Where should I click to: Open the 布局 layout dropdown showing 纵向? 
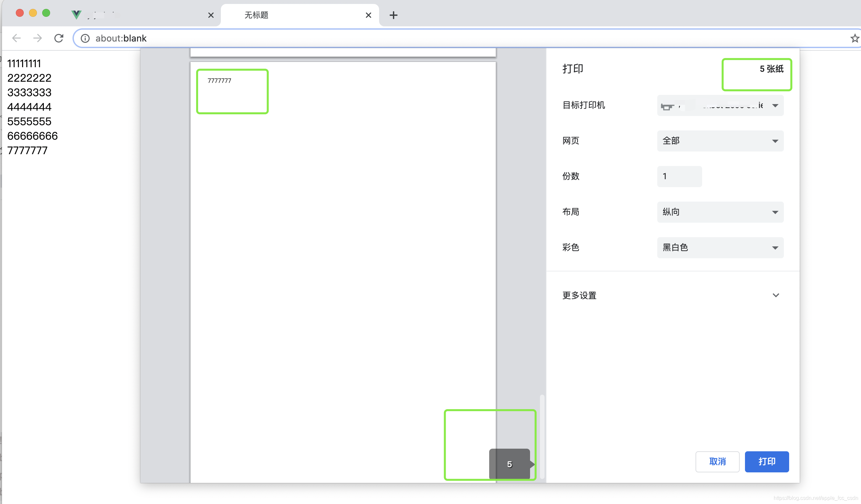[720, 212]
